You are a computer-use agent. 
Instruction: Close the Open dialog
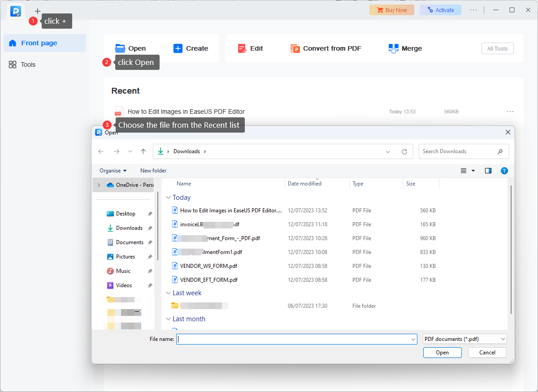(x=508, y=132)
